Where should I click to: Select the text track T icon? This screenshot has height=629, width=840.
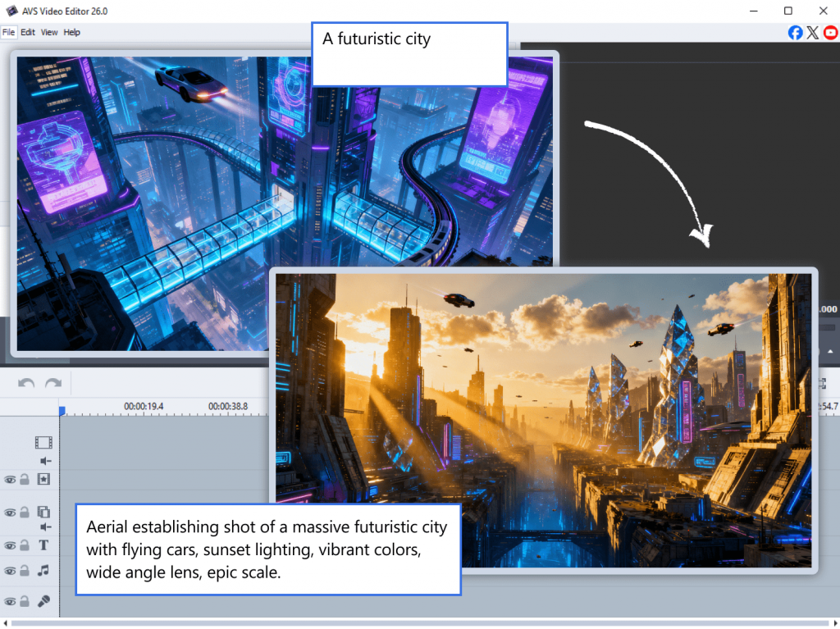(x=43, y=545)
